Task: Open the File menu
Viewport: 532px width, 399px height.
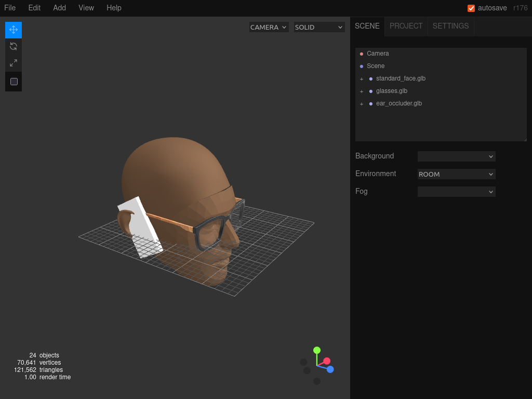Action: pos(10,8)
